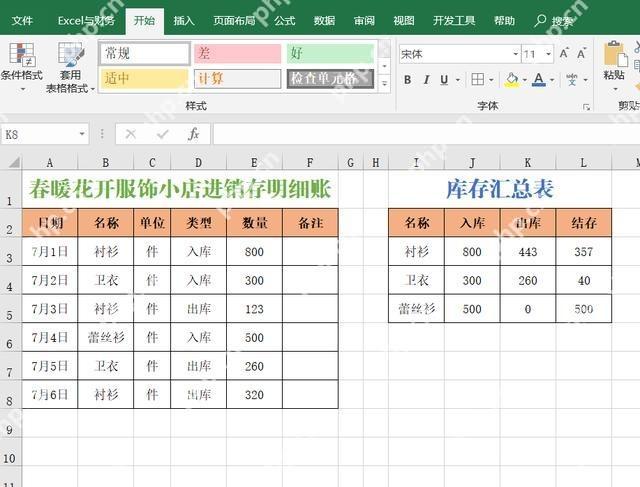
Task: Expand the Name Box dropdown
Action: [x=82, y=134]
